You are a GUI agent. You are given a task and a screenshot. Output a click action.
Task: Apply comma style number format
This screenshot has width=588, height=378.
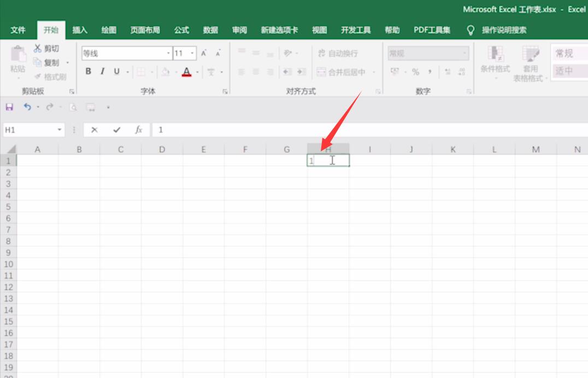(430, 72)
